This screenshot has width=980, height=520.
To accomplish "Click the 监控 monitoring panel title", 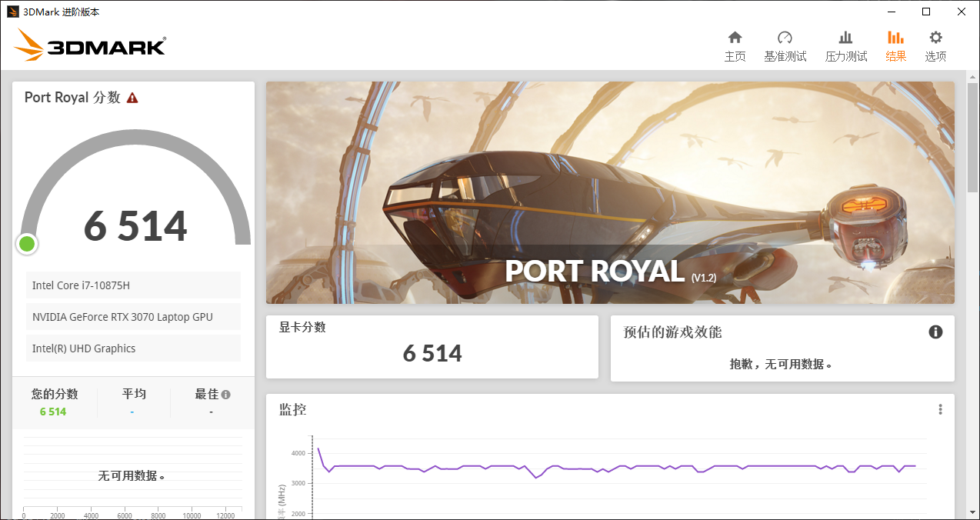I will (292, 409).
